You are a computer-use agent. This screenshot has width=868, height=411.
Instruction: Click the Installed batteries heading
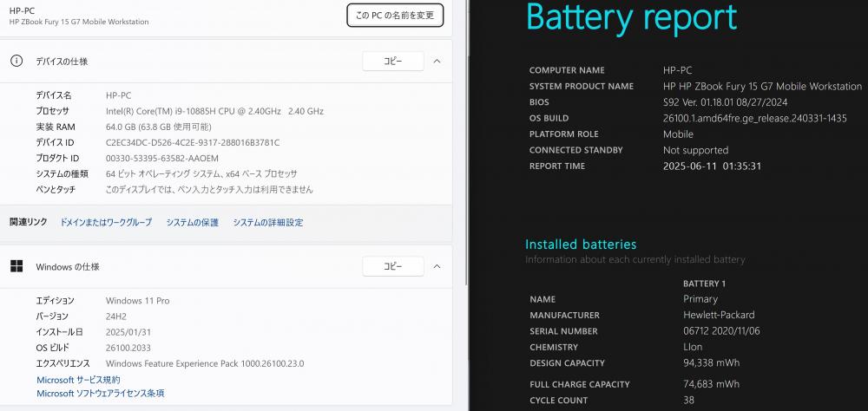(x=581, y=244)
